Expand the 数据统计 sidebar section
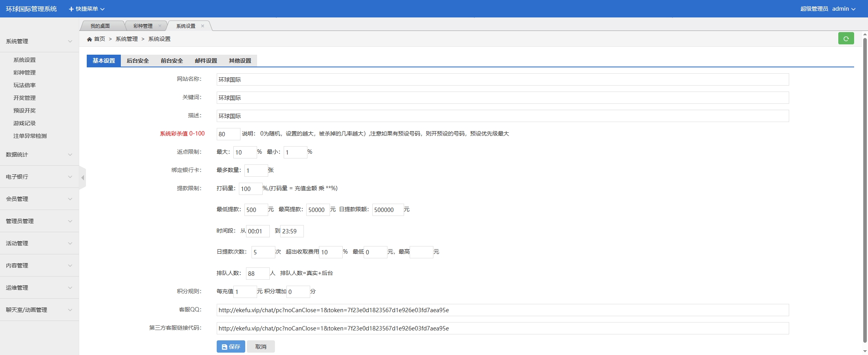 39,155
